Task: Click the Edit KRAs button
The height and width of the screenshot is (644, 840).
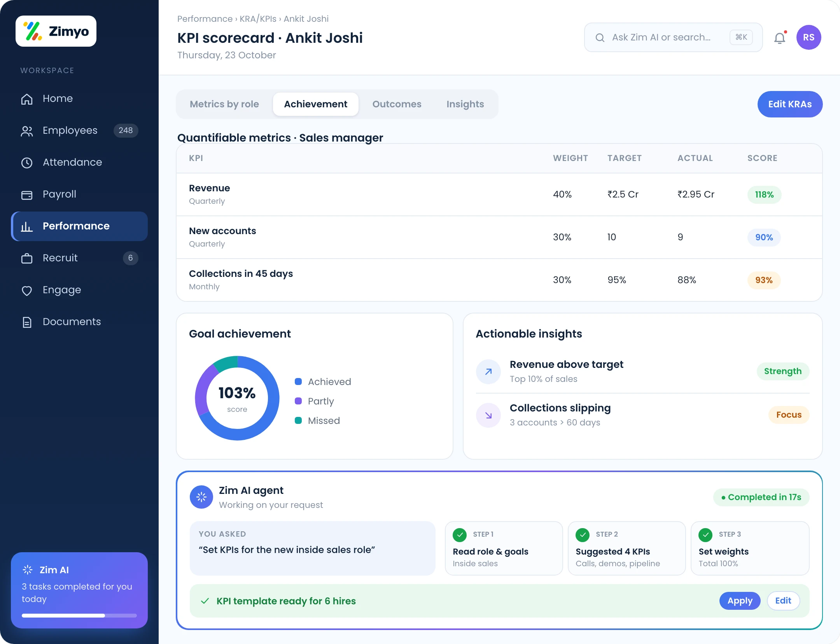Action: tap(790, 104)
